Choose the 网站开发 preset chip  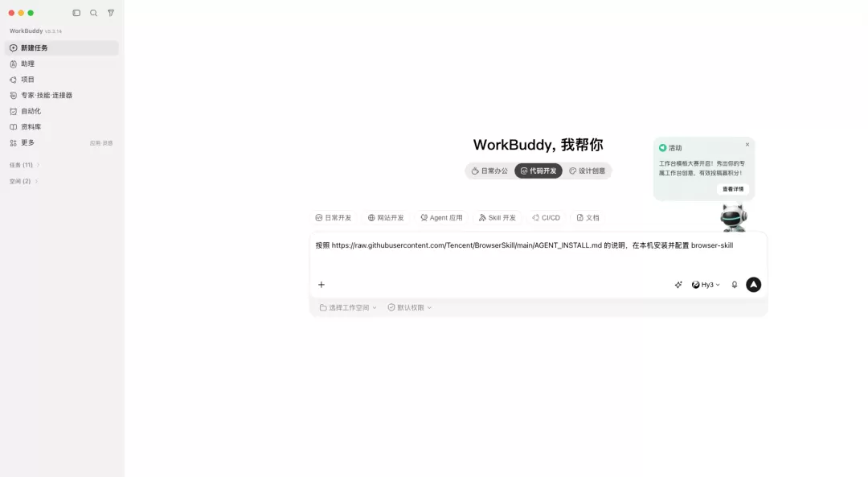[x=386, y=218]
